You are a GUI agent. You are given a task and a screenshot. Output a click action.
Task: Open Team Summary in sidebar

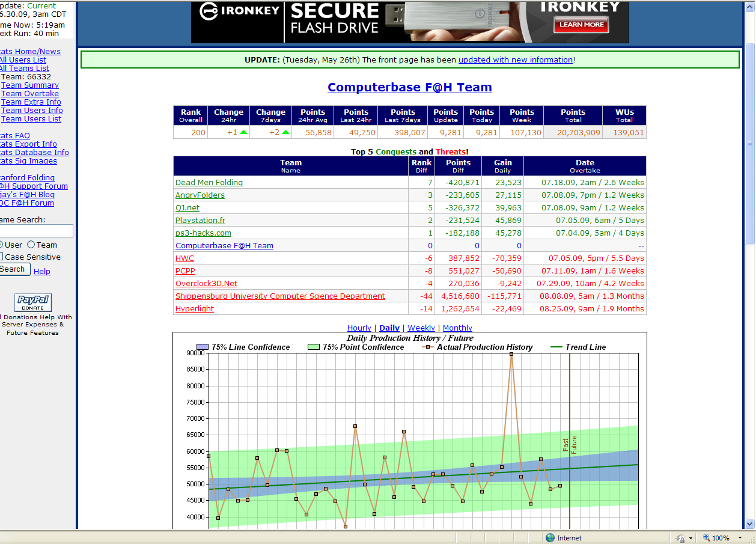[x=30, y=85]
